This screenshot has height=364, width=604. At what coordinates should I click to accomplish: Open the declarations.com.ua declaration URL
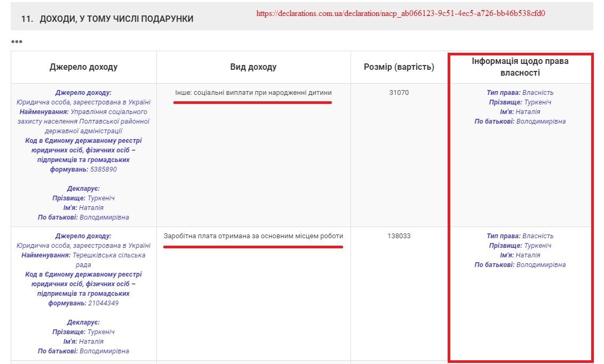(x=400, y=13)
